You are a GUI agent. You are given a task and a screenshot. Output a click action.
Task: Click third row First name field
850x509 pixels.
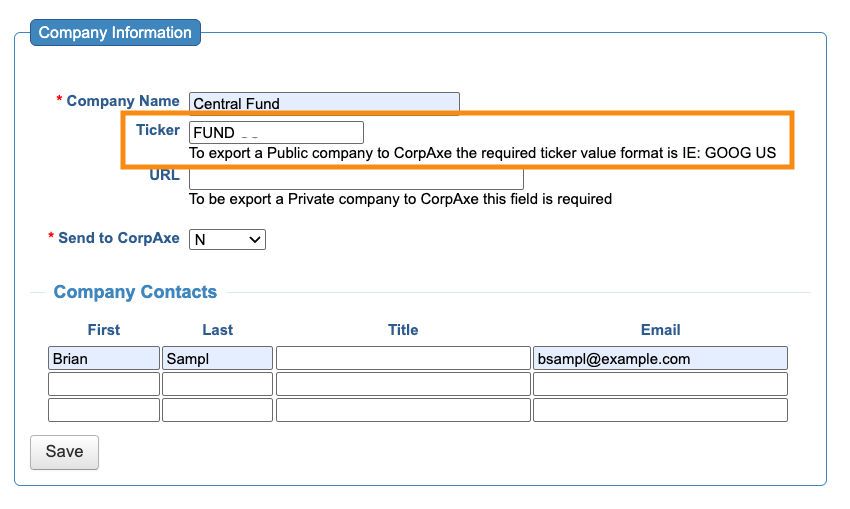pyautogui.click(x=104, y=410)
